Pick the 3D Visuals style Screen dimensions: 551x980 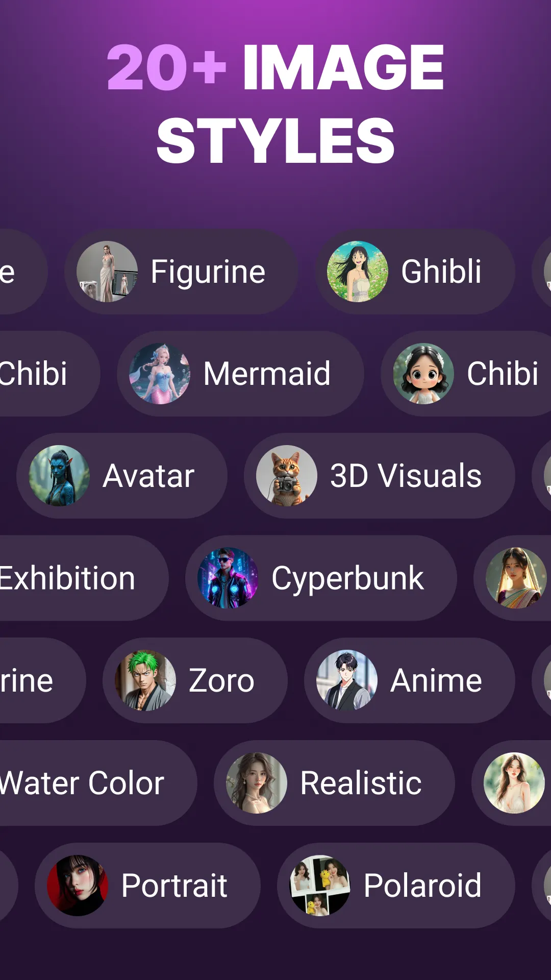(x=379, y=476)
